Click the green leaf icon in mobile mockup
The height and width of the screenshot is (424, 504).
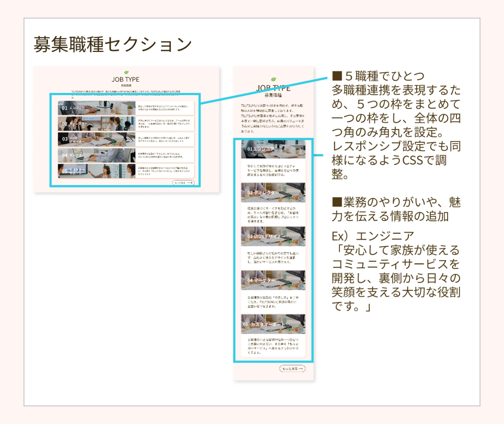point(274,79)
